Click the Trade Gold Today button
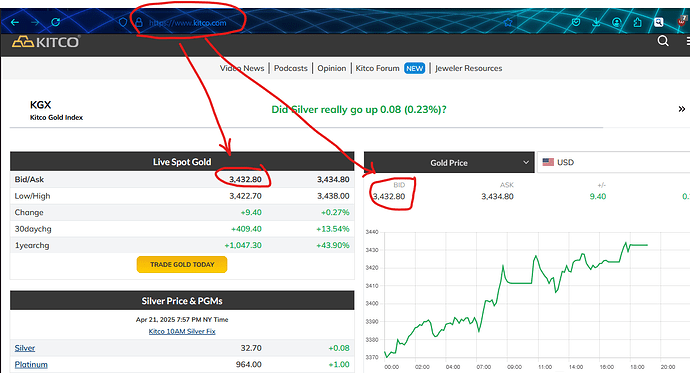Screen dimensions: 690x373 point(182,264)
